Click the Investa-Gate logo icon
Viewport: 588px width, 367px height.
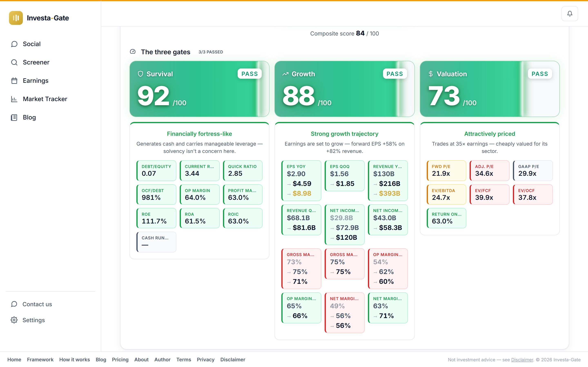[x=16, y=18]
